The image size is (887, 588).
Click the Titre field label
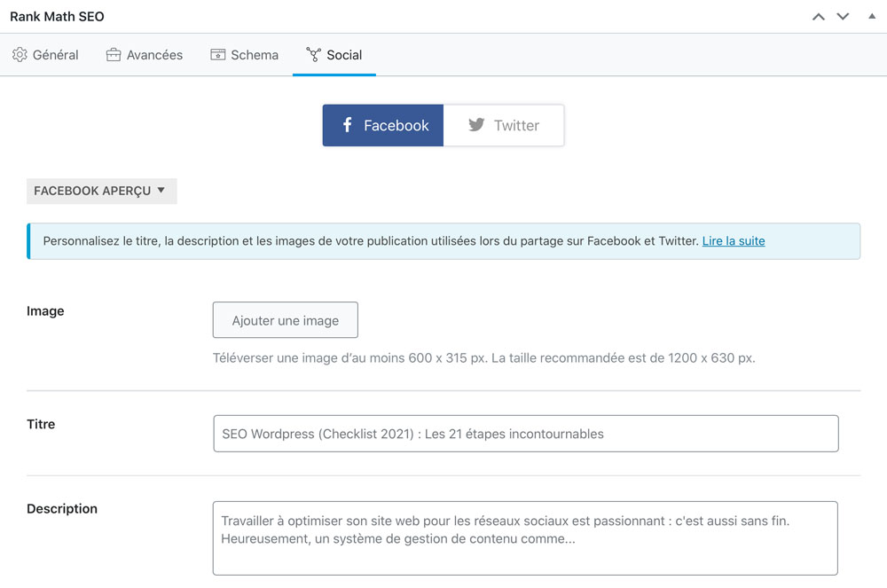coord(41,424)
